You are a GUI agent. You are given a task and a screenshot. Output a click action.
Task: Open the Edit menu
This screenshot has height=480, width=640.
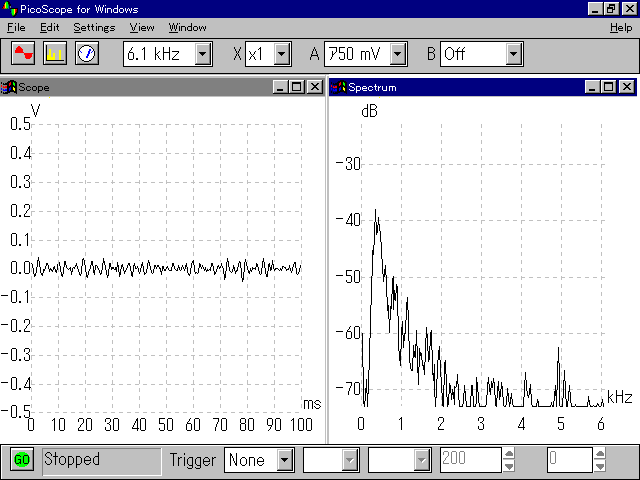pos(49,27)
